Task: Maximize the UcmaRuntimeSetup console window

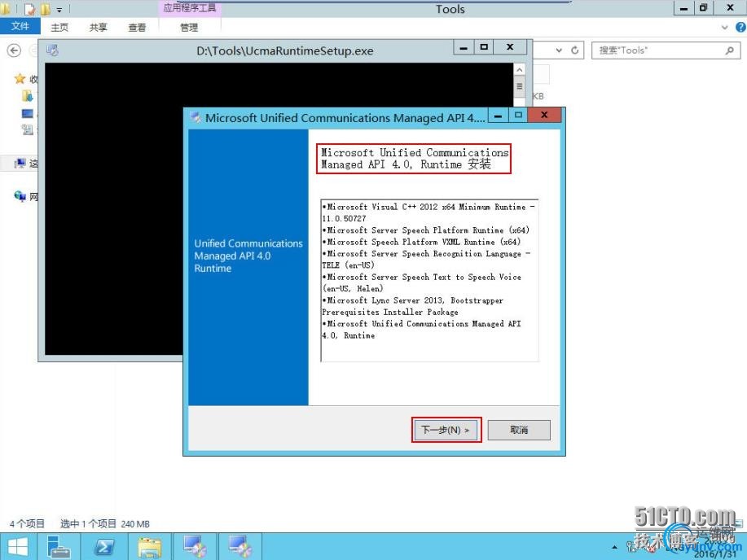Action: pos(484,47)
